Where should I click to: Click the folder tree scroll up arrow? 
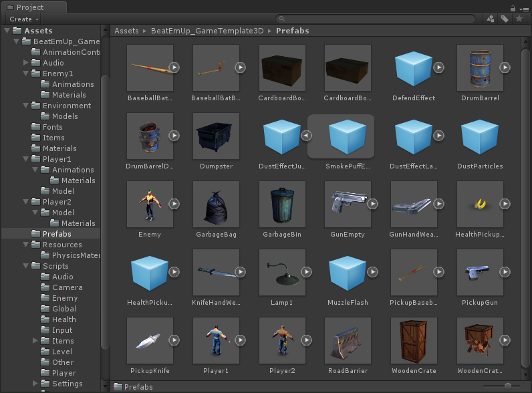(105, 30)
